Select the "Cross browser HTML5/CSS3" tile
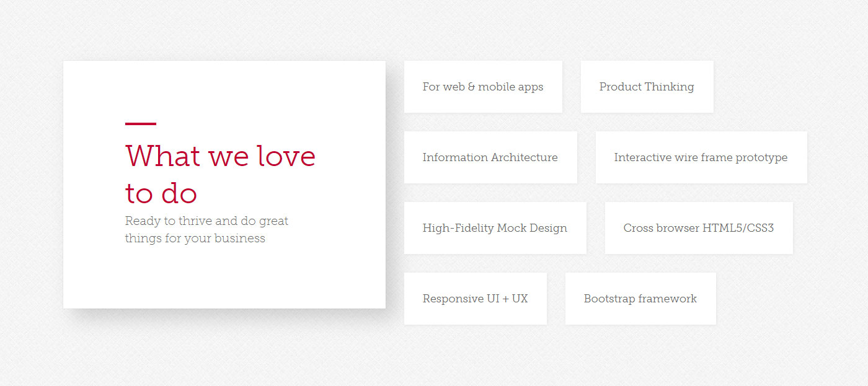 (x=698, y=228)
